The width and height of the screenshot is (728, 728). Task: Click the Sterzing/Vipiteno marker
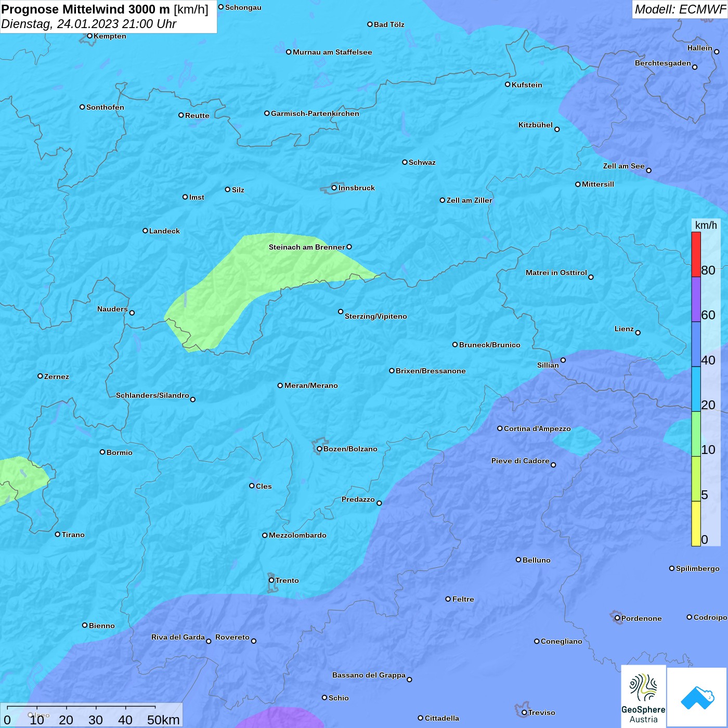pyautogui.click(x=341, y=312)
